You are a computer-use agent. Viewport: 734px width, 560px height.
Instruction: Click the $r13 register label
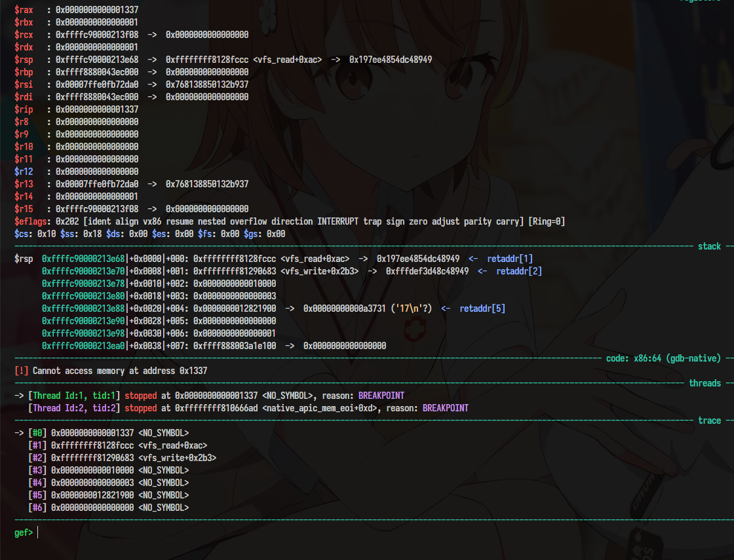pyautogui.click(x=24, y=184)
